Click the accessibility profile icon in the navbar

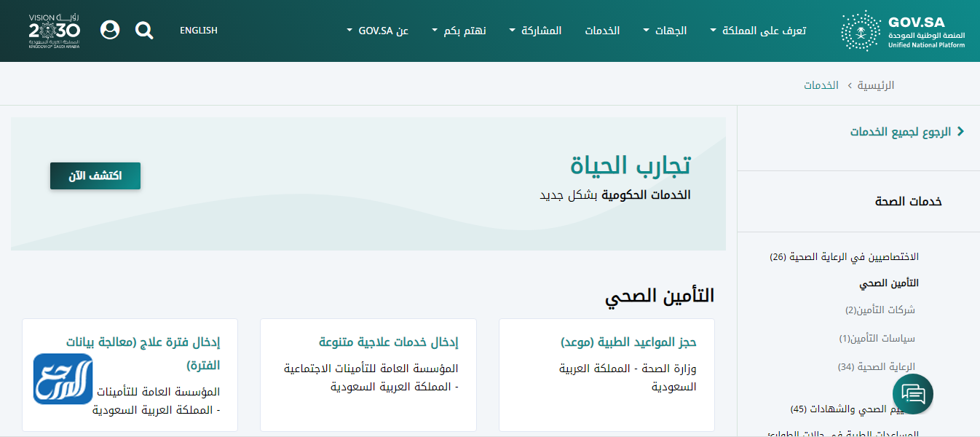(110, 30)
